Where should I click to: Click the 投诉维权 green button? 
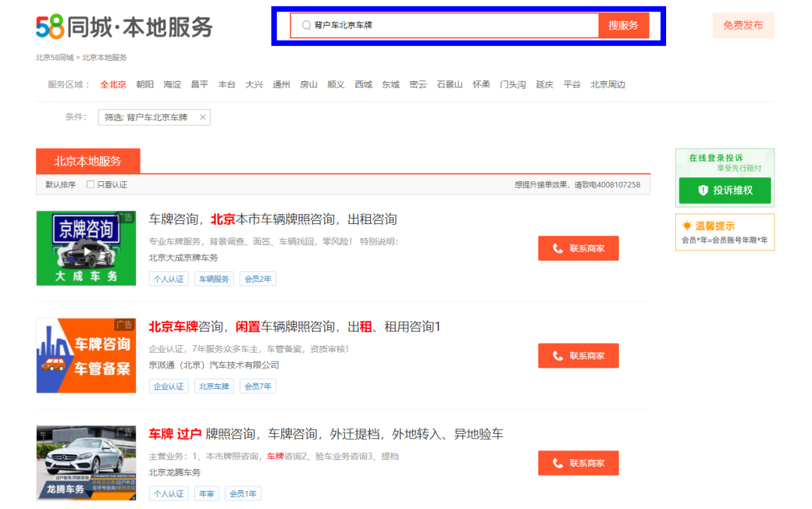(x=725, y=190)
